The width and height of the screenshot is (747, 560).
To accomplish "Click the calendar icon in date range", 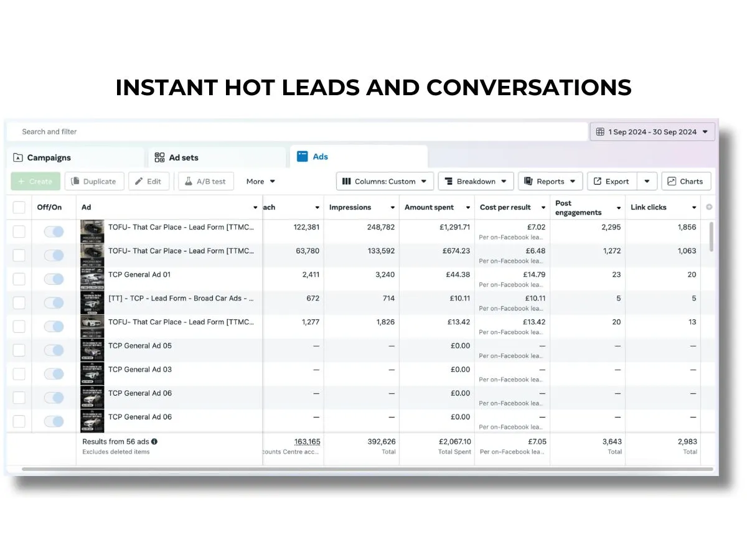I will pyautogui.click(x=600, y=132).
